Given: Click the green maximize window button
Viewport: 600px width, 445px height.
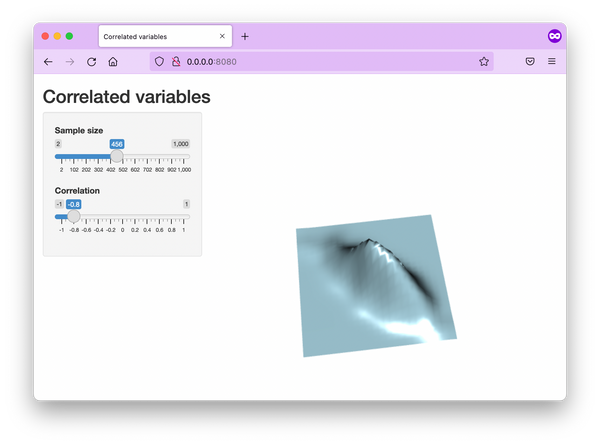Looking at the screenshot, I should pyautogui.click(x=69, y=36).
